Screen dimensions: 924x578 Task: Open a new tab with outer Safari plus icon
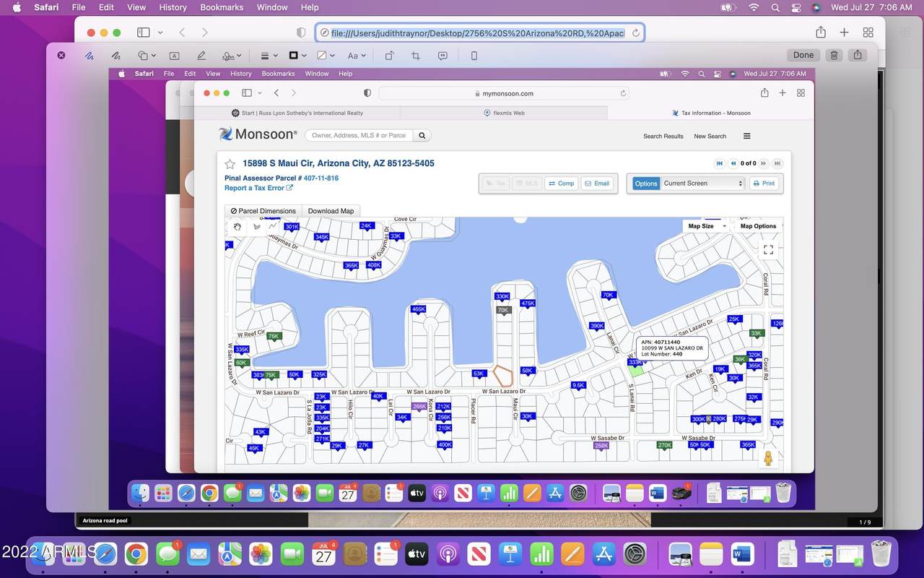click(x=844, y=33)
